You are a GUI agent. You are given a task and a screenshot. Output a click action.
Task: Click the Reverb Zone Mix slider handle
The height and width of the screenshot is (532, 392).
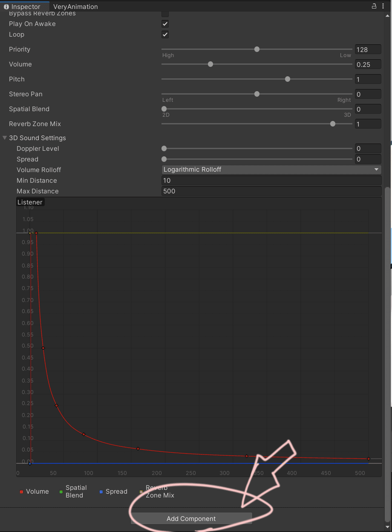[x=333, y=124]
